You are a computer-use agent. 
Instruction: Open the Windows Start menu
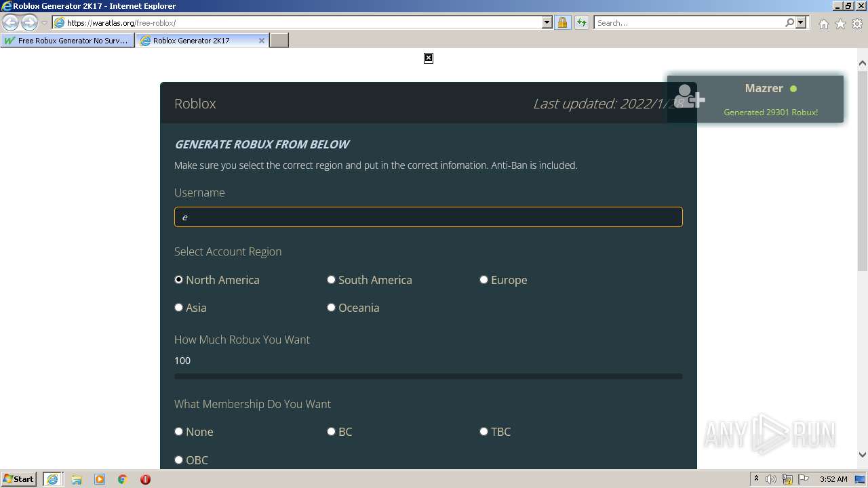[x=19, y=479]
